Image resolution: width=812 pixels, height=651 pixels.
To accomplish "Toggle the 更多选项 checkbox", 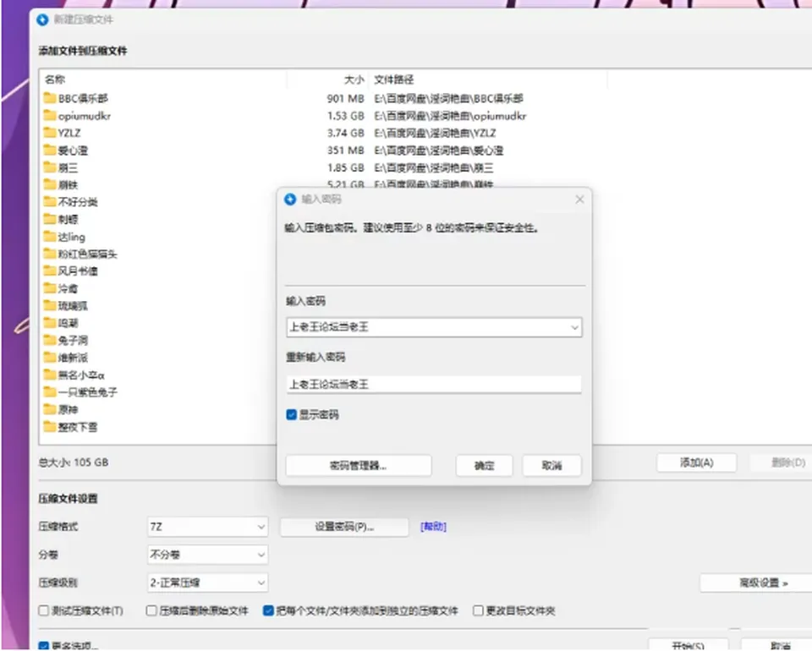I will tap(44, 646).
